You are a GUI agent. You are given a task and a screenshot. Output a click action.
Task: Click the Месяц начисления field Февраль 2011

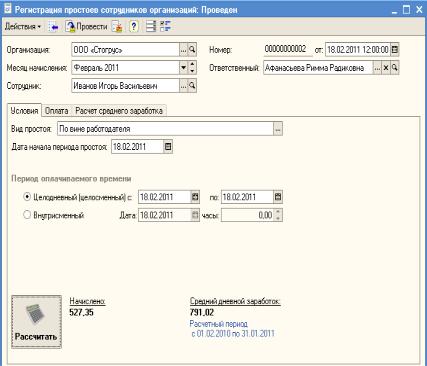pyautogui.click(x=126, y=68)
